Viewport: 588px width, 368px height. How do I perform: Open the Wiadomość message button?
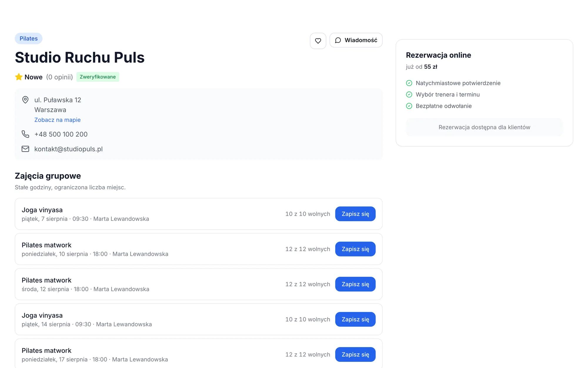click(356, 40)
